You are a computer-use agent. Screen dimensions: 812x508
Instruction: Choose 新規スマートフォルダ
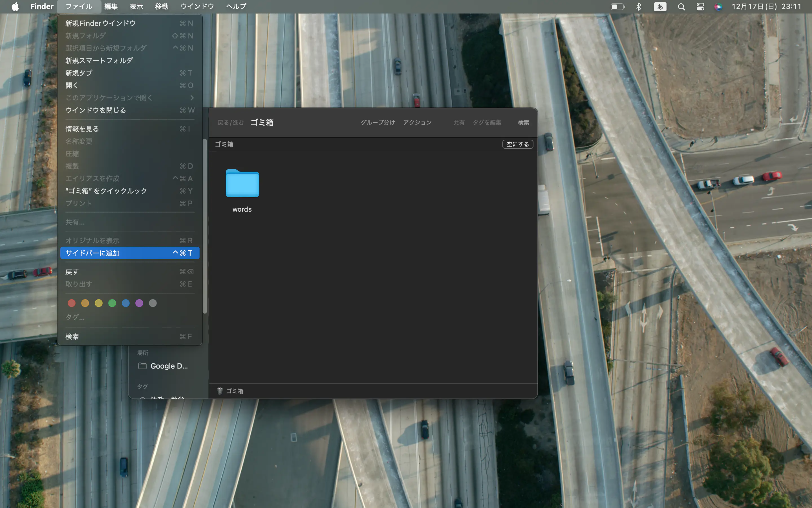tap(130, 60)
